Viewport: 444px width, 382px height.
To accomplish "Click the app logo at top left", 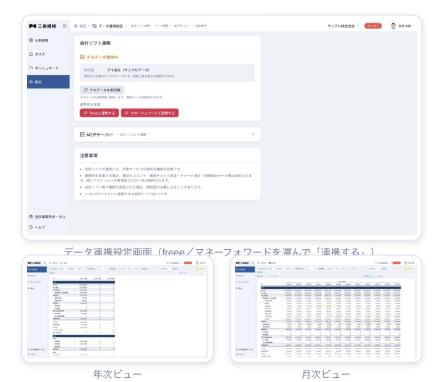I will point(42,26).
